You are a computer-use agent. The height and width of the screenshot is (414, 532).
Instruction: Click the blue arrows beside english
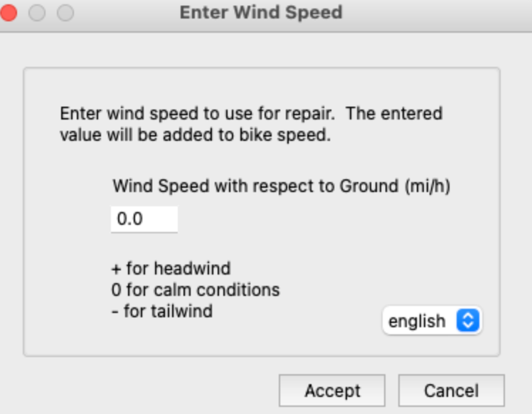coord(468,321)
